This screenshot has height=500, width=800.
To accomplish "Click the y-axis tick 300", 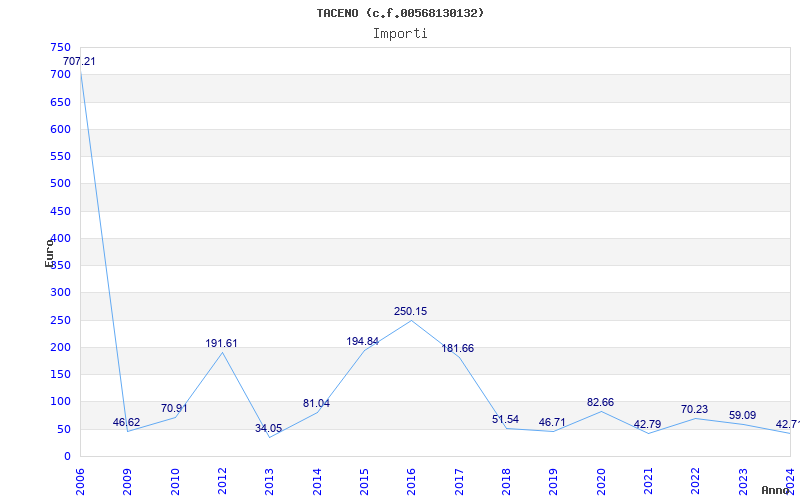I will (x=60, y=293).
